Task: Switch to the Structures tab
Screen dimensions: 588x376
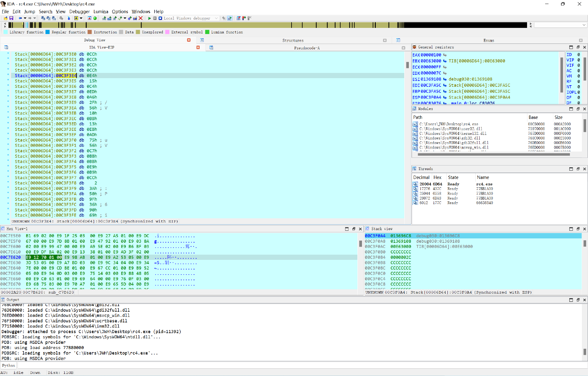Action: (293, 40)
